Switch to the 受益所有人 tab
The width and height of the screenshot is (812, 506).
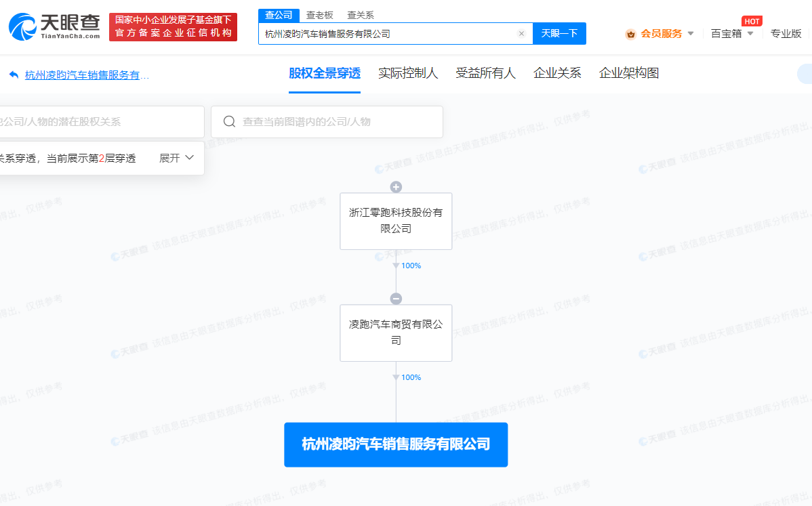point(485,73)
